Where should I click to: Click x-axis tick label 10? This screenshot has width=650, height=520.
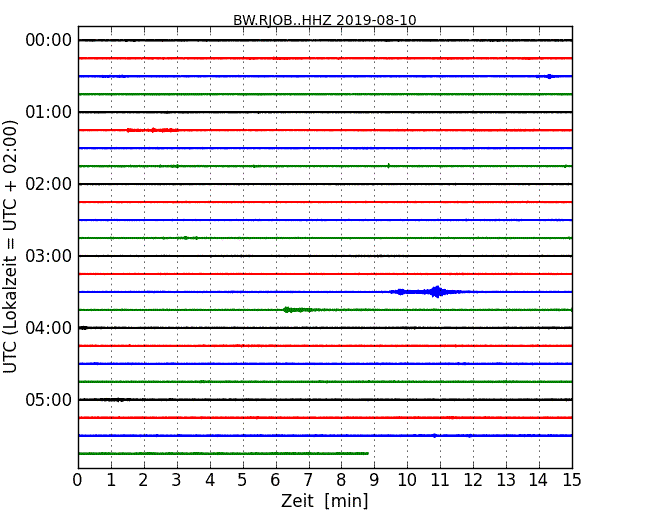click(x=407, y=480)
